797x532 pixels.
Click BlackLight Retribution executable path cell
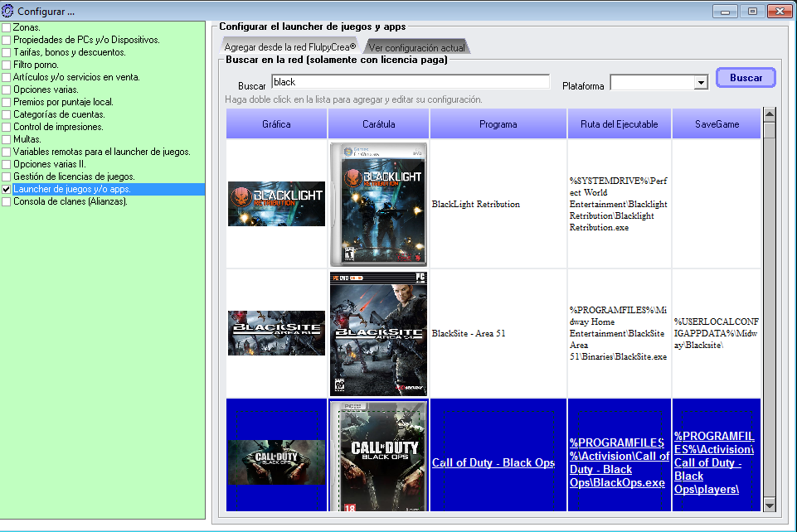pos(619,204)
